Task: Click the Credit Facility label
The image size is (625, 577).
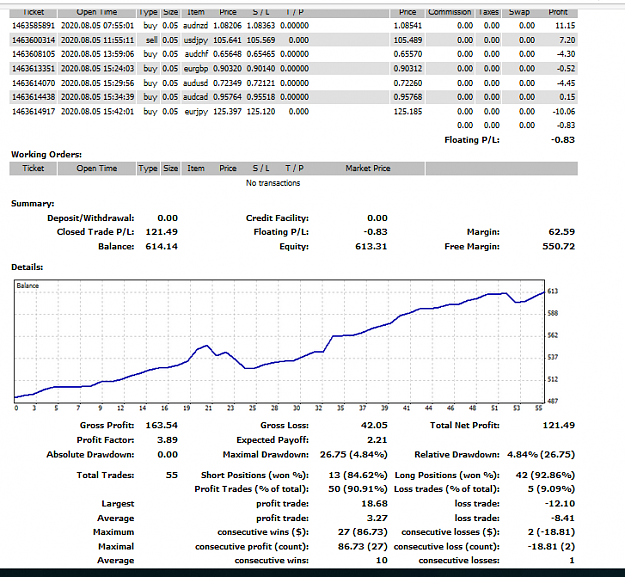Action: click(277, 218)
